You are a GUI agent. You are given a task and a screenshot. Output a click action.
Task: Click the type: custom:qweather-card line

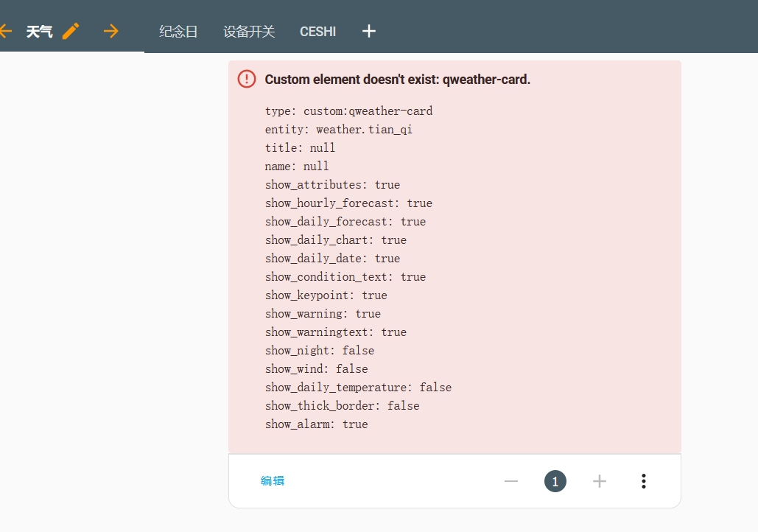point(348,111)
